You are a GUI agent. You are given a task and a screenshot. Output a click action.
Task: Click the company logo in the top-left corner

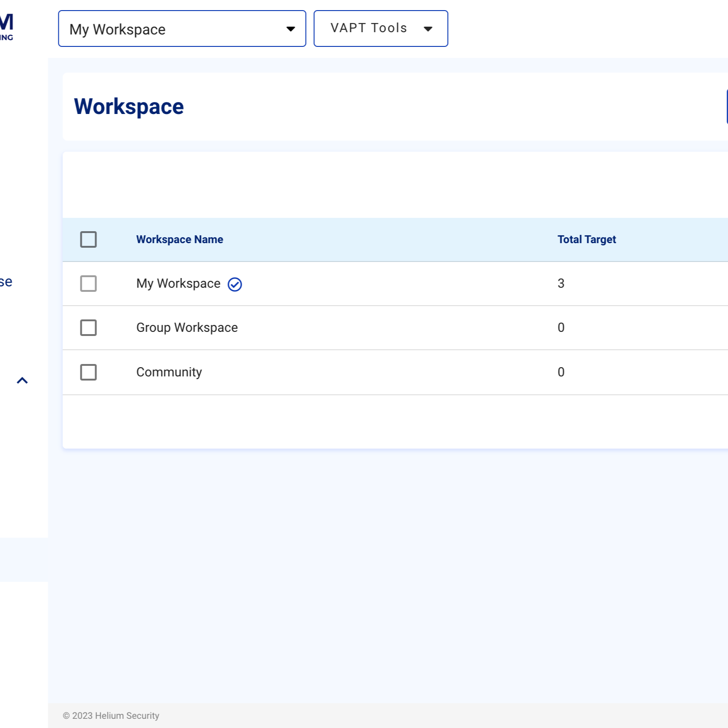(6, 28)
